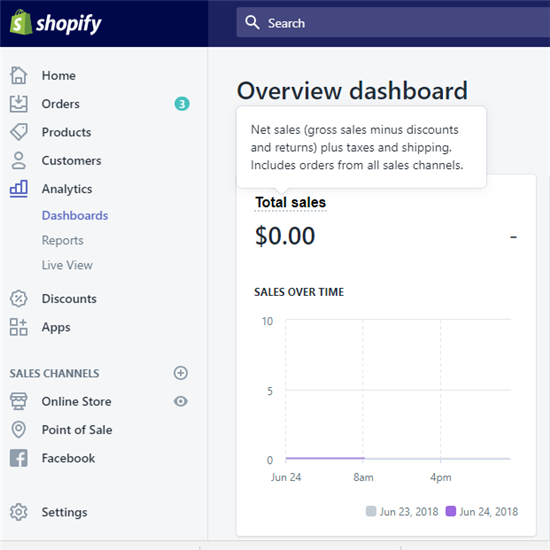Click the Orders badge showing 3
Viewport: 550px width, 550px height.
(x=182, y=104)
